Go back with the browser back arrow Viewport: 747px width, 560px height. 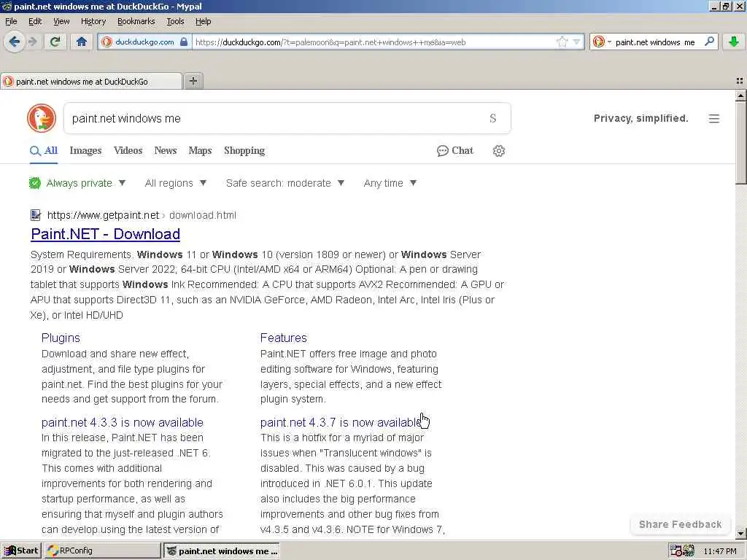click(15, 42)
